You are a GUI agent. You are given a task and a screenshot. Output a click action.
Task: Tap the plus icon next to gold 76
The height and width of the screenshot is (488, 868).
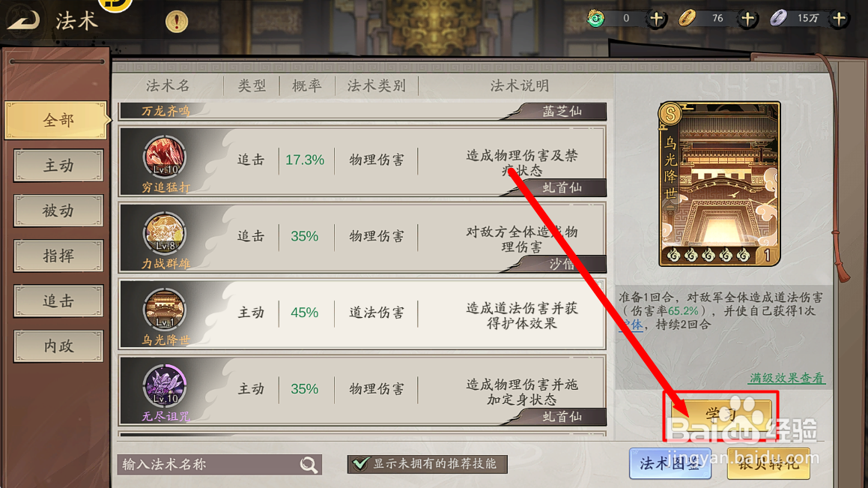(x=748, y=18)
